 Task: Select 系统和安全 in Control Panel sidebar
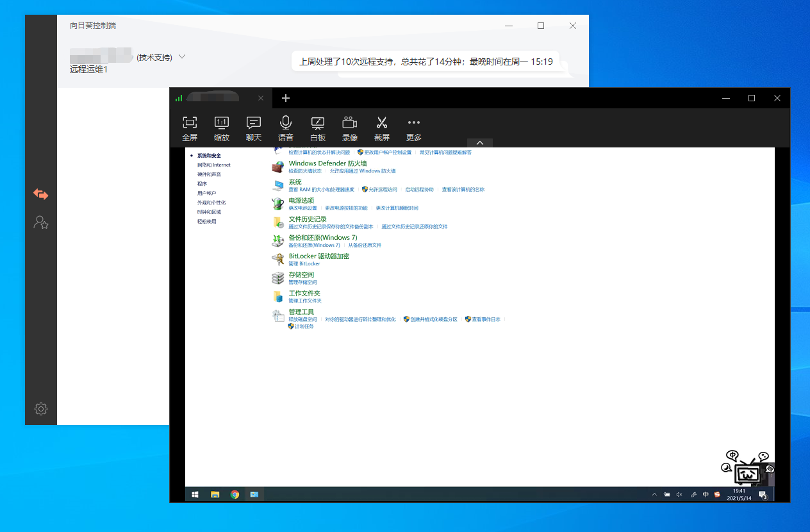(209, 156)
